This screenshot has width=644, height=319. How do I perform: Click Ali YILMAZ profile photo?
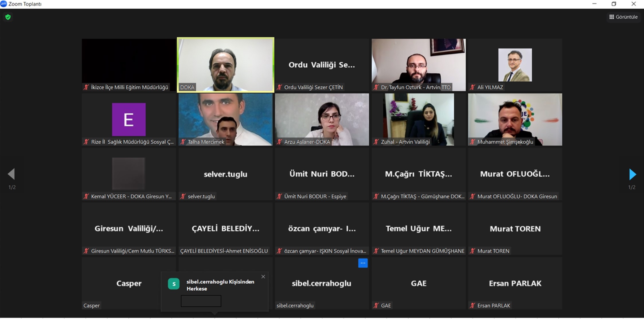pyautogui.click(x=515, y=65)
